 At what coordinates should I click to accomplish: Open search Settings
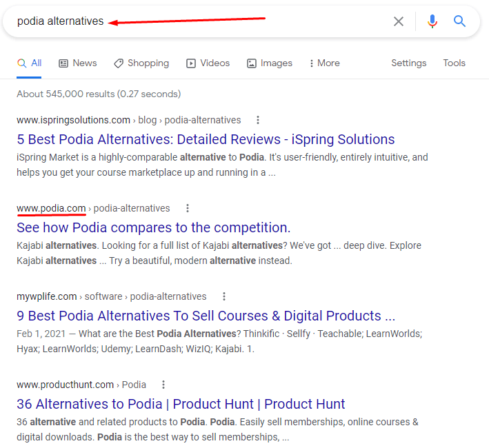click(x=408, y=63)
